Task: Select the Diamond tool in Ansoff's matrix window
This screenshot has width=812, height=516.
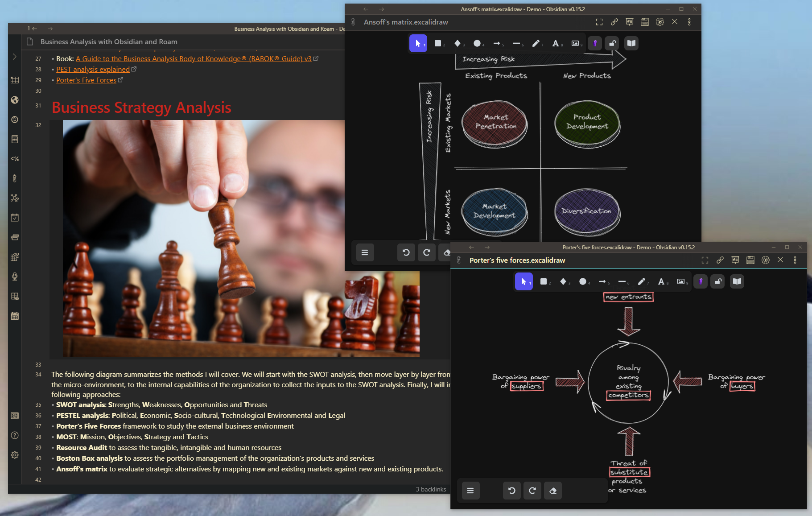Action: (x=458, y=43)
